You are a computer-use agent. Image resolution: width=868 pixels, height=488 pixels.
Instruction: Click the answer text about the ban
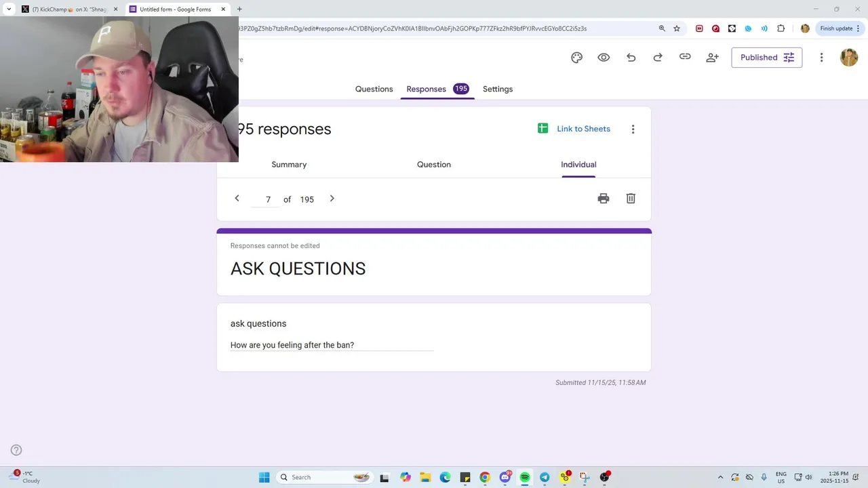coord(292,345)
